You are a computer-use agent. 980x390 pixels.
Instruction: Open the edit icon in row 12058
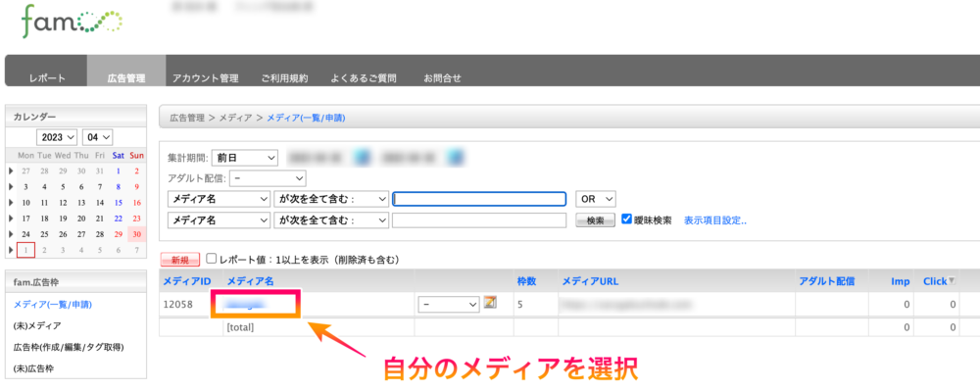point(491,303)
